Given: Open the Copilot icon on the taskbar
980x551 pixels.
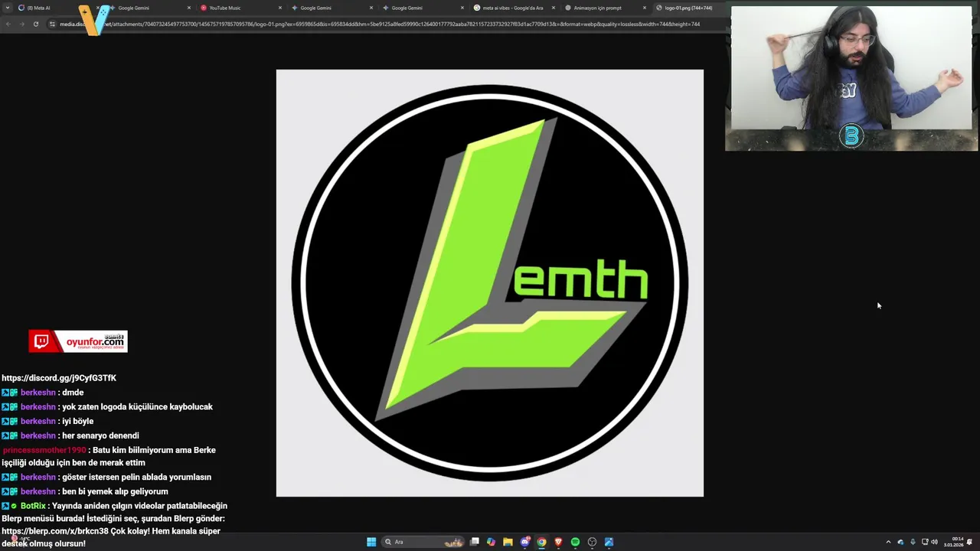Looking at the screenshot, I should [x=491, y=542].
